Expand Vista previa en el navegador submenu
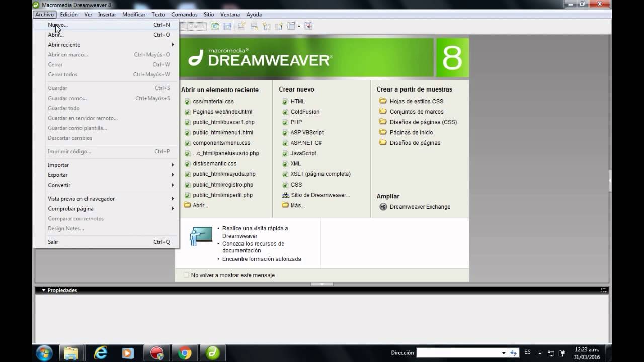The height and width of the screenshot is (362, 644). [x=106, y=199]
